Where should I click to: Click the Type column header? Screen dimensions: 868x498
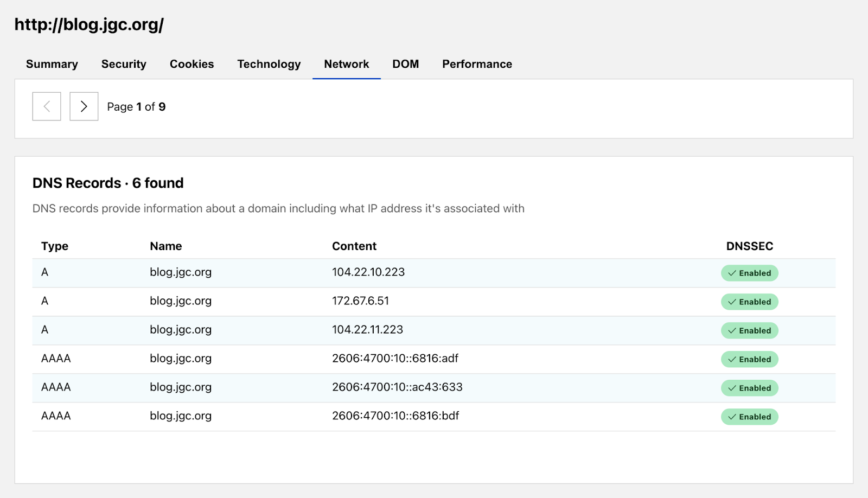(x=55, y=246)
